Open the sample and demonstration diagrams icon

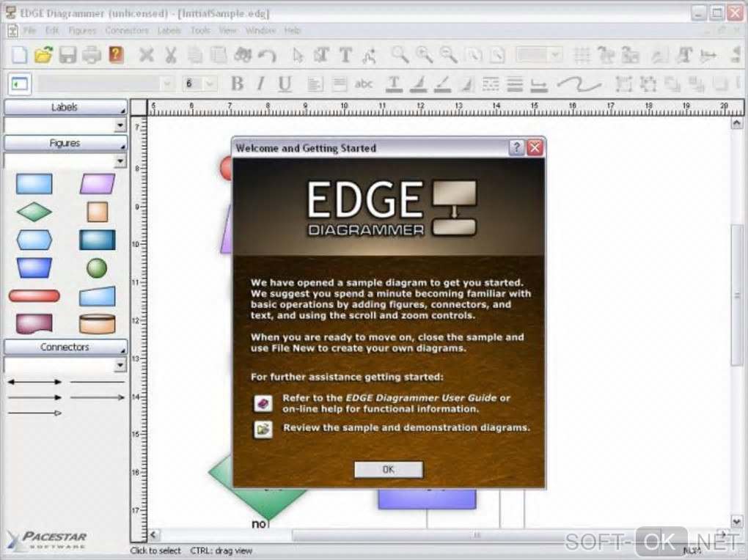click(263, 430)
